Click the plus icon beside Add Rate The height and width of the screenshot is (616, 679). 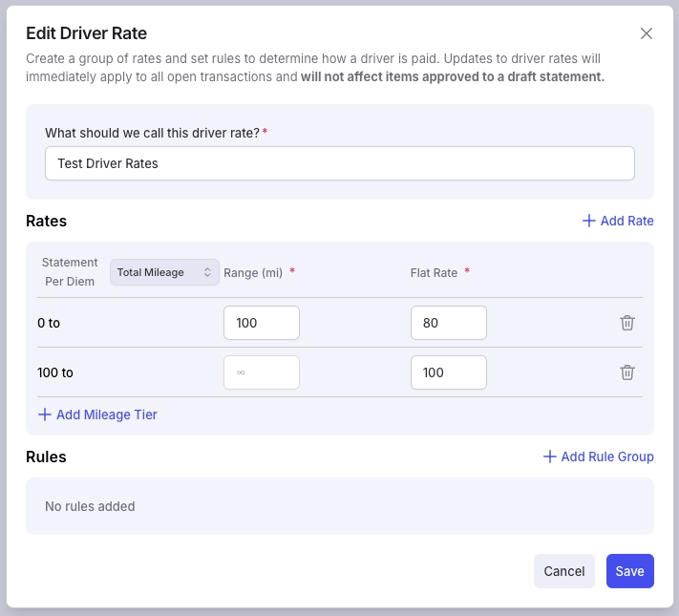589,221
